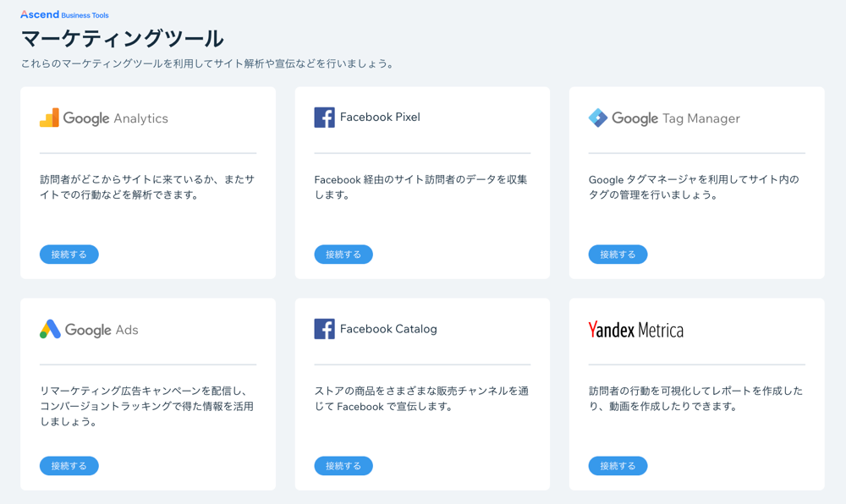This screenshot has width=846, height=504.
Task: Connect Google Analytics with 接続する button
Action: coord(69,255)
